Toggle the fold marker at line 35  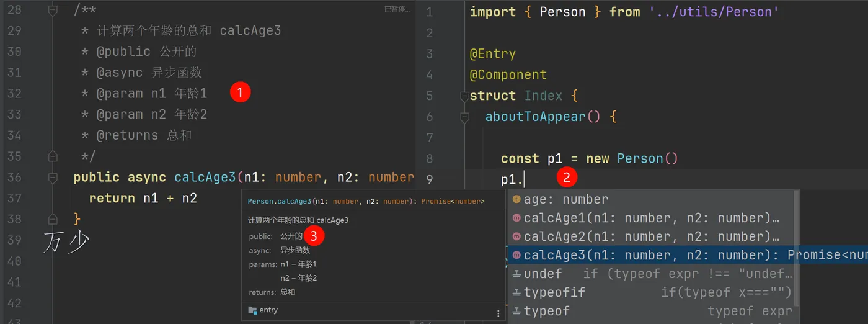click(x=53, y=156)
